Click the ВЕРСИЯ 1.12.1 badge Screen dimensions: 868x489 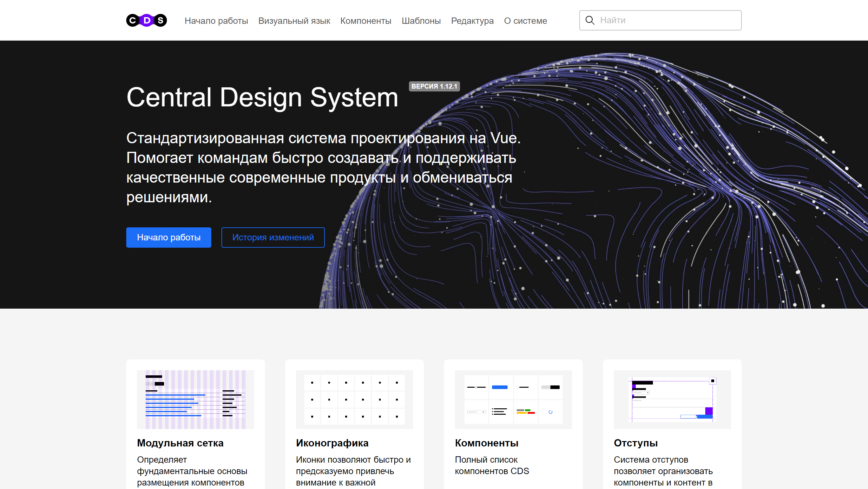[434, 86]
